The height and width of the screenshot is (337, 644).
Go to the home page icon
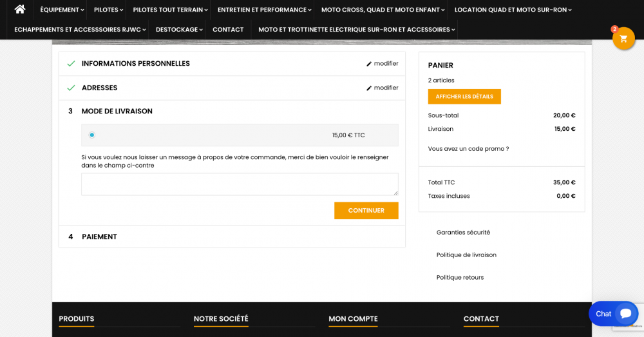coord(20,9)
